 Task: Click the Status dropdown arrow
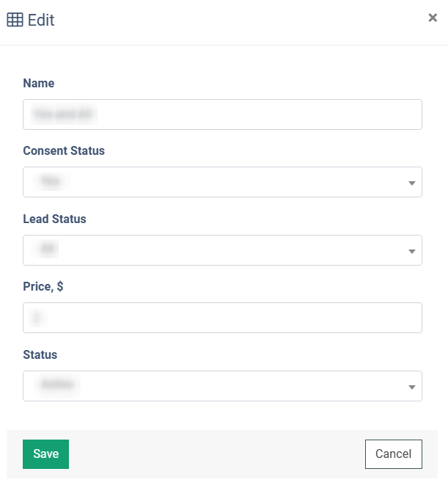coord(411,387)
